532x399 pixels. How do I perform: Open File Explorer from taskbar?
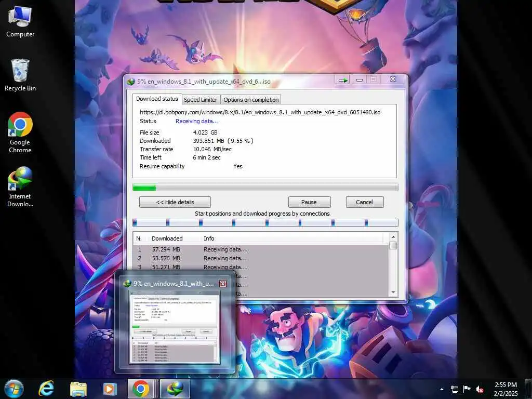point(78,389)
